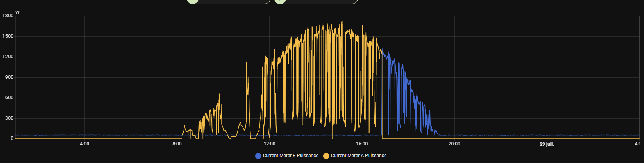Screen dimensions: 644x163
Task: Click the 20:00 time axis label
Action: [454, 144]
